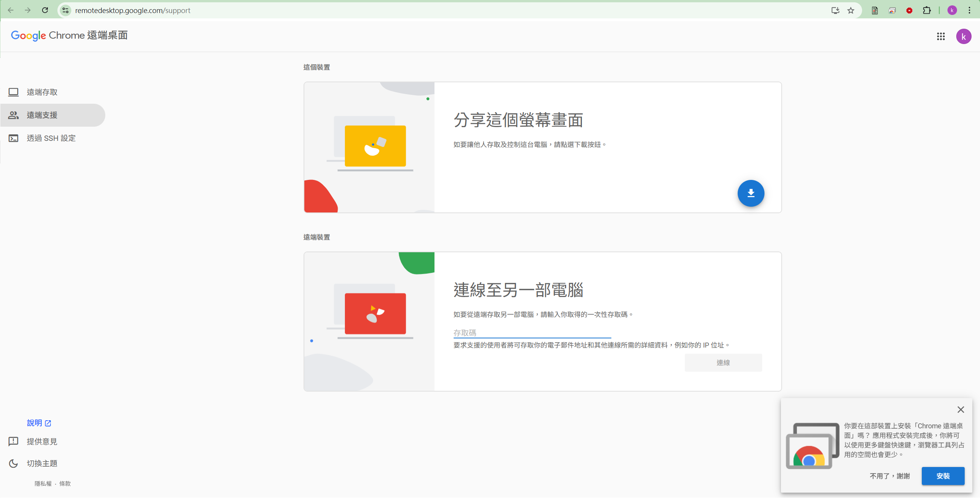
Task: Bookmark this page with star icon
Action: coord(851,10)
